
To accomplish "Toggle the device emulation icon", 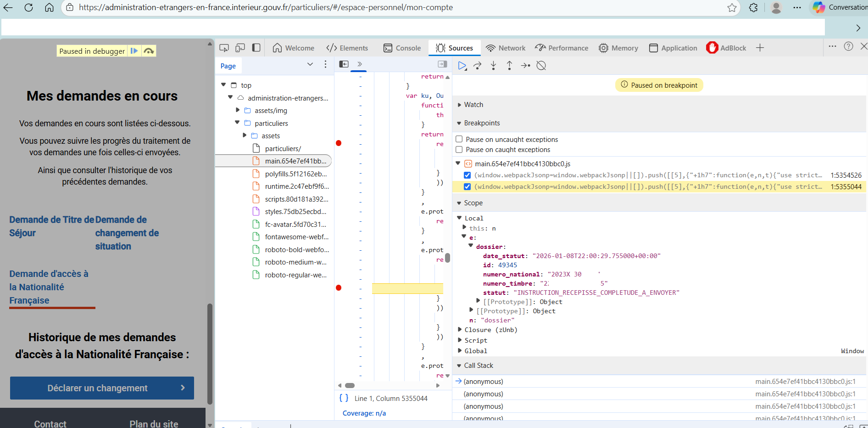I will pyautogui.click(x=240, y=48).
